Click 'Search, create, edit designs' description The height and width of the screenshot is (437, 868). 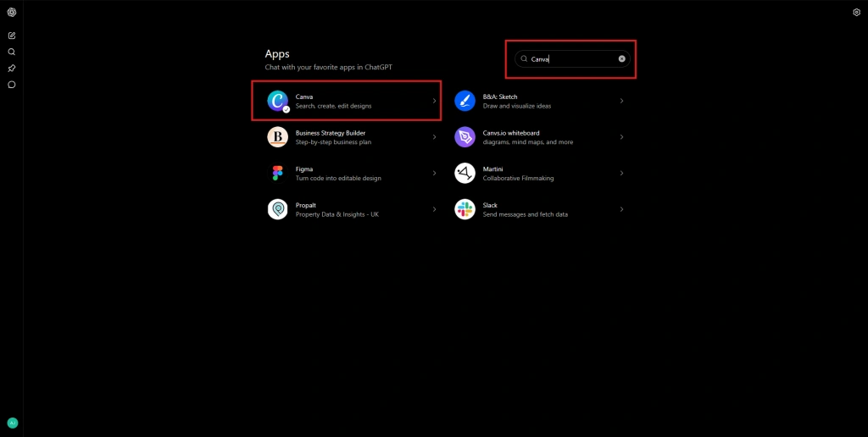coord(333,106)
